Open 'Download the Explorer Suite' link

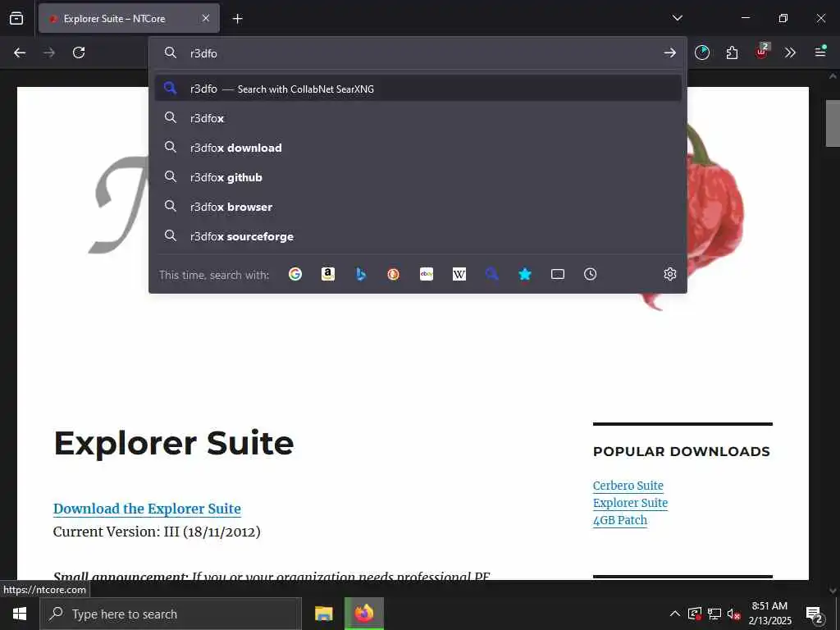click(x=147, y=509)
